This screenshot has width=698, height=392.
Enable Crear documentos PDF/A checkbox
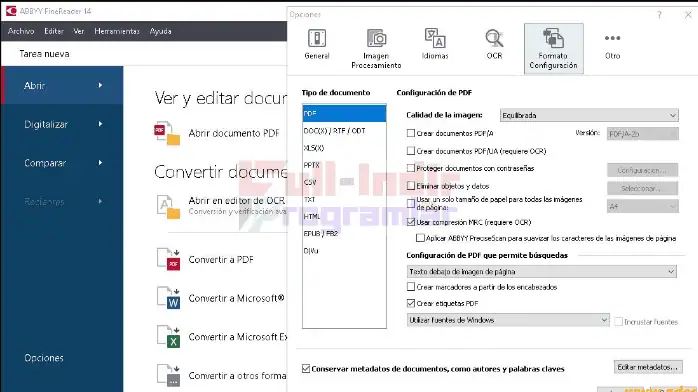coord(410,133)
